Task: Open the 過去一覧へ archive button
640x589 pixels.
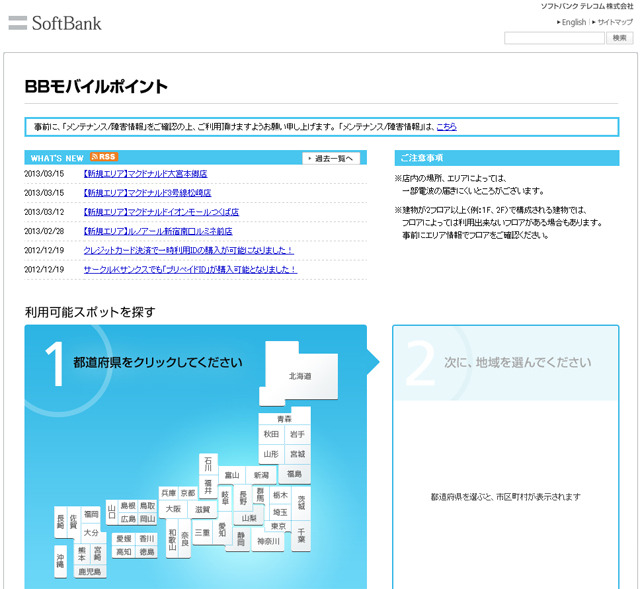Action: pyautogui.click(x=331, y=158)
